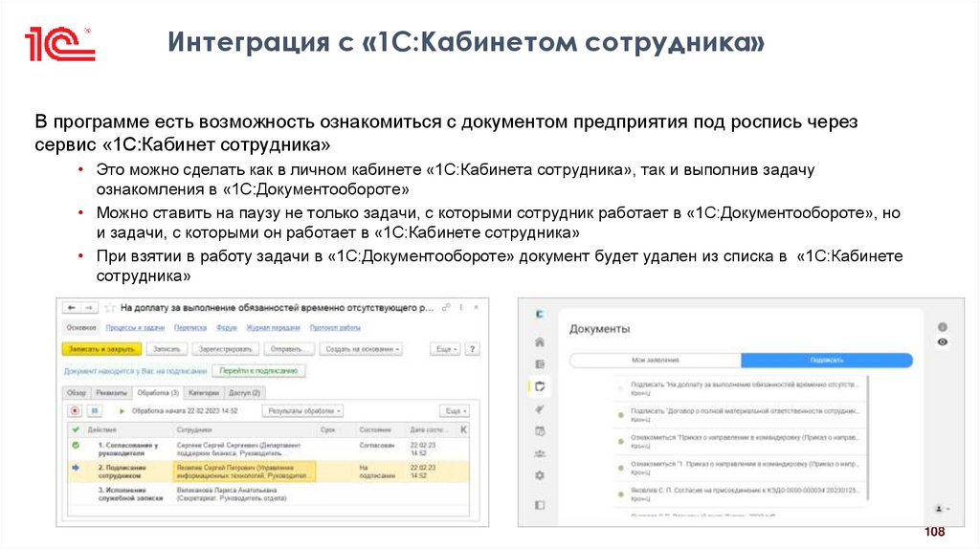This screenshot has width=980, height=549.
Task: Click 'Записать и закрыть' yellow button
Action: tap(101, 349)
